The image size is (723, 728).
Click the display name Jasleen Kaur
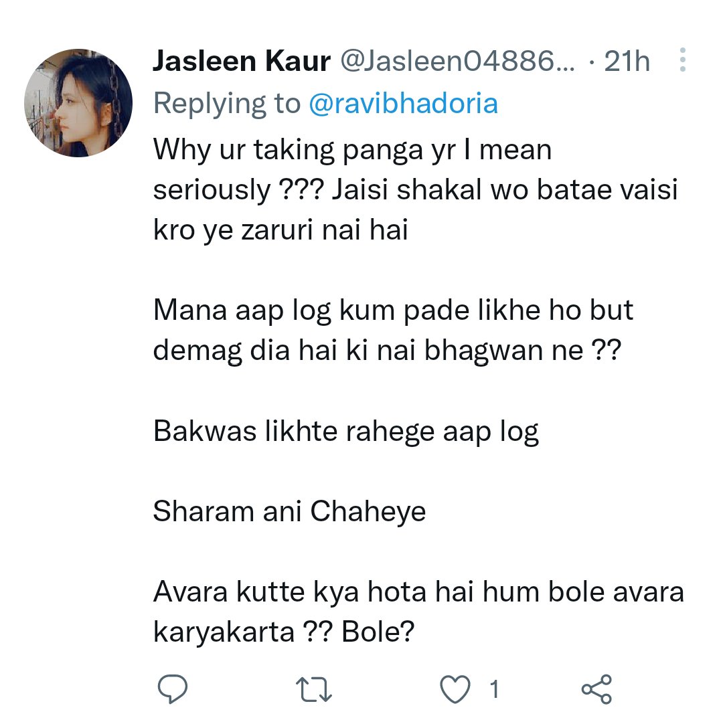point(241,61)
